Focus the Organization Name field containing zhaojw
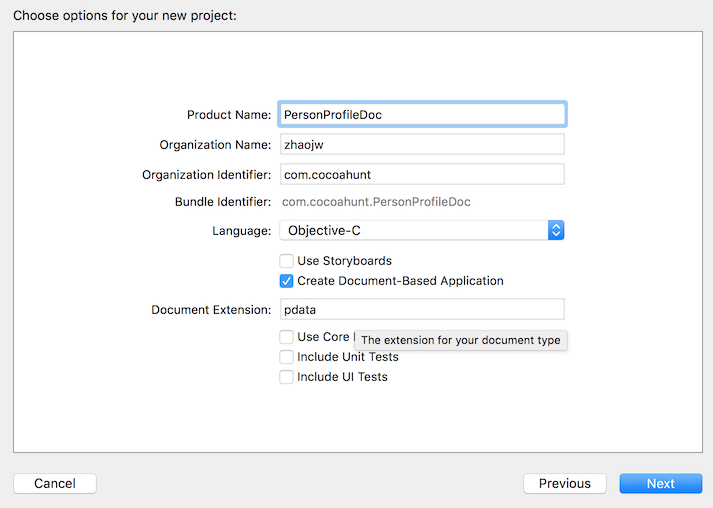Image resolution: width=713 pixels, height=508 pixels. coord(421,144)
